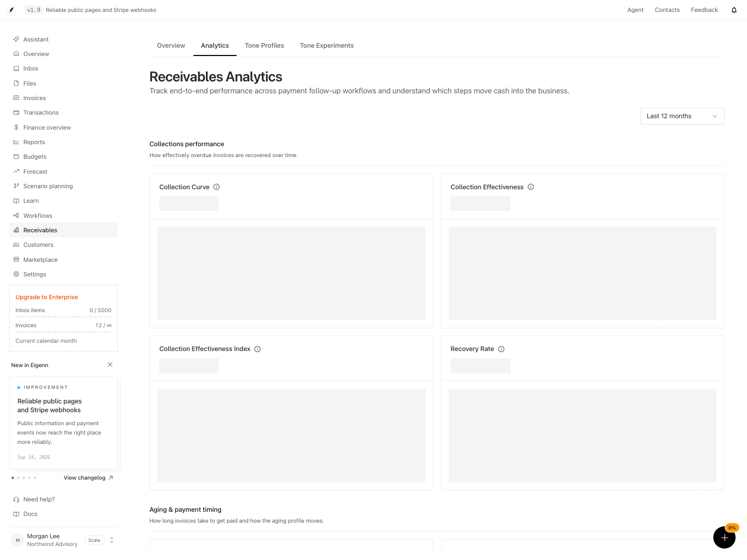
Task: Close the New in Eigenn panel
Action: point(110,365)
